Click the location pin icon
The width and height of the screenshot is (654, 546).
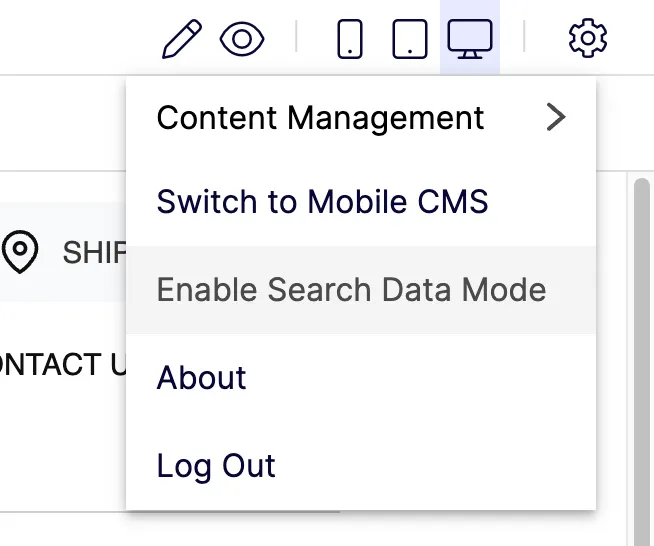click(20, 252)
